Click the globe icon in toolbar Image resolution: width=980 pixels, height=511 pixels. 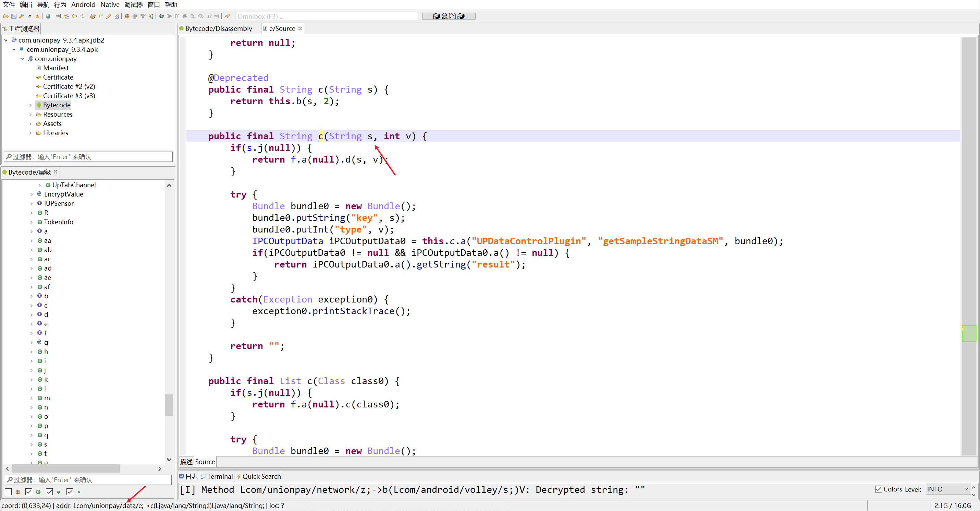tap(48, 16)
